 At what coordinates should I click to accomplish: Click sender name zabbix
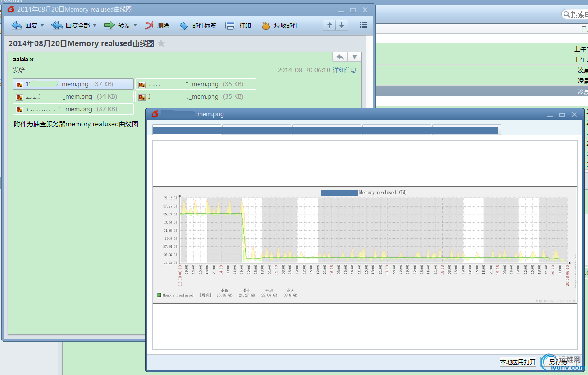pyautogui.click(x=23, y=59)
